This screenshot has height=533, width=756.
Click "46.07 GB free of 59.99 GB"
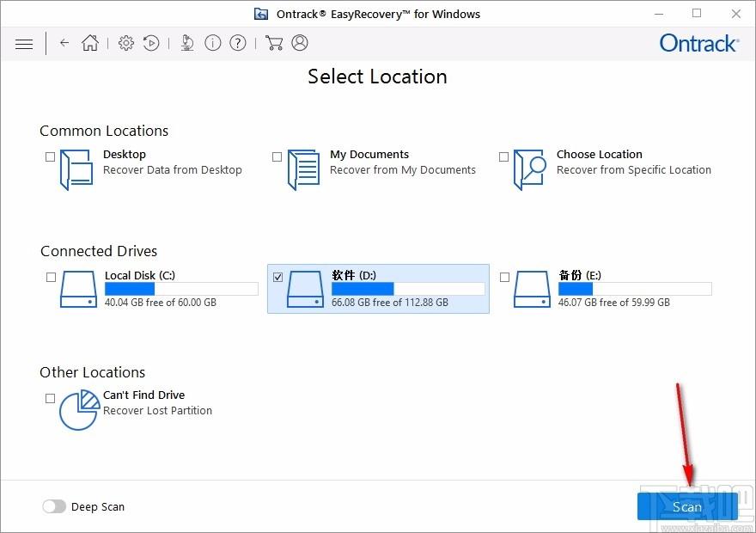pyautogui.click(x=614, y=303)
